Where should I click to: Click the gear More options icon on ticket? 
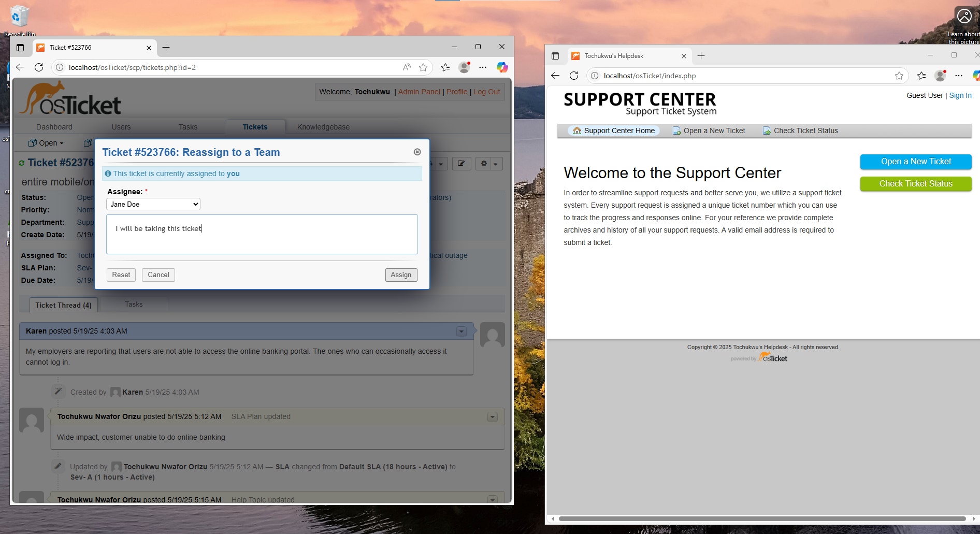coord(484,164)
